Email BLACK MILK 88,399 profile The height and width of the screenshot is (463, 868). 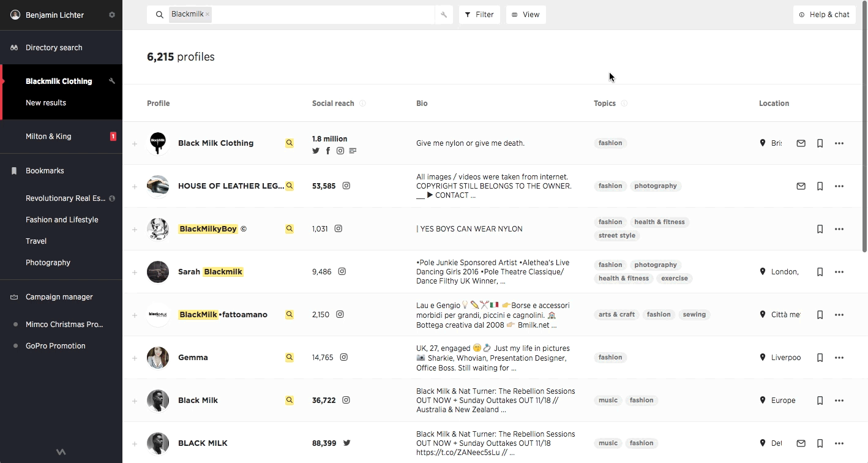[801, 443]
